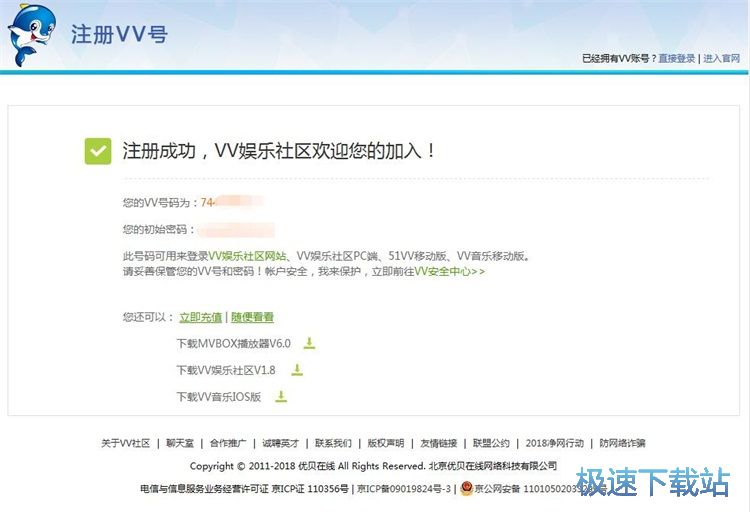
Task: Open 防网络诈骗 footer link
Action: click(x=622, y=443)
